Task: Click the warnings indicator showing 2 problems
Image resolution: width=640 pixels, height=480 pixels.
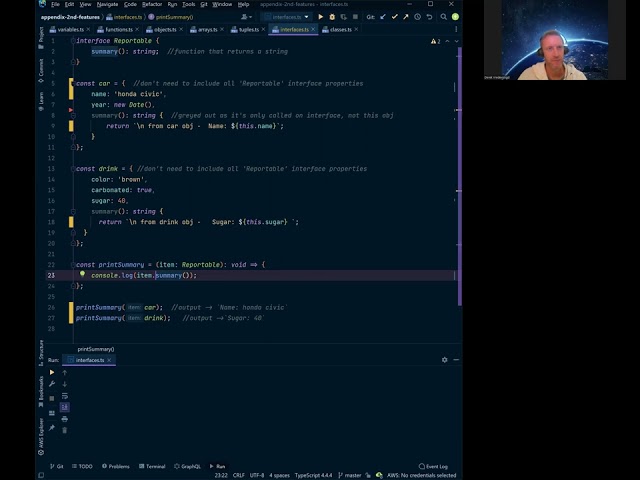Action: 436,41
